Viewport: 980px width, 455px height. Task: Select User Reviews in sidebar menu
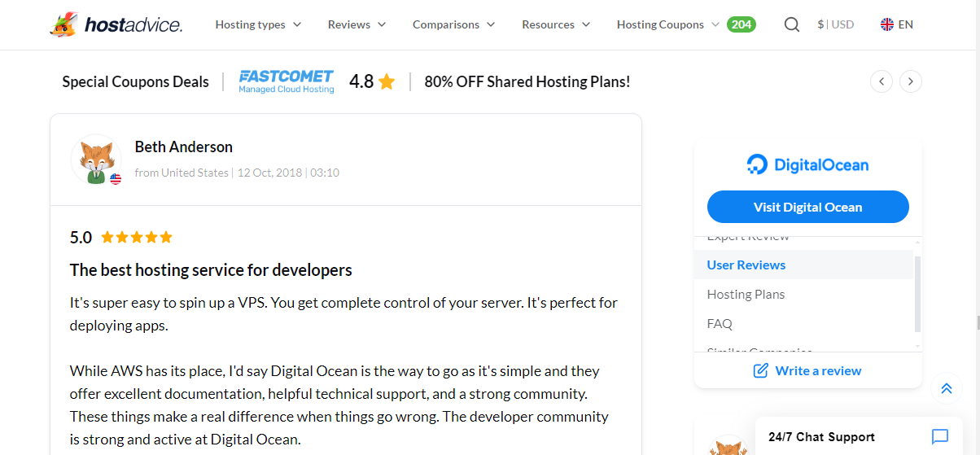[x=804, y=265]
